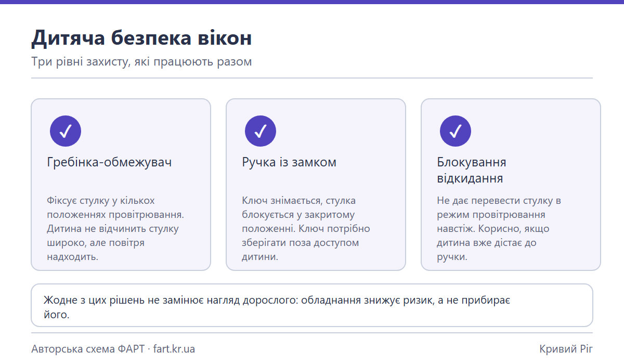
Task: Select the heading Дитяча безпека вікон
Action: pyautogui.click(x=141, y=38)
